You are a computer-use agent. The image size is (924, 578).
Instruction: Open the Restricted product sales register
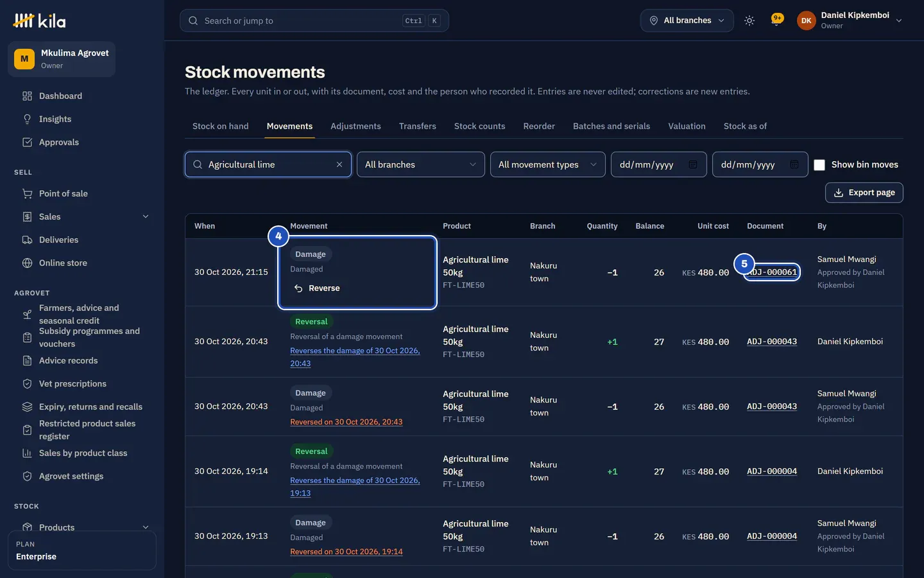[x=82, y=430]
